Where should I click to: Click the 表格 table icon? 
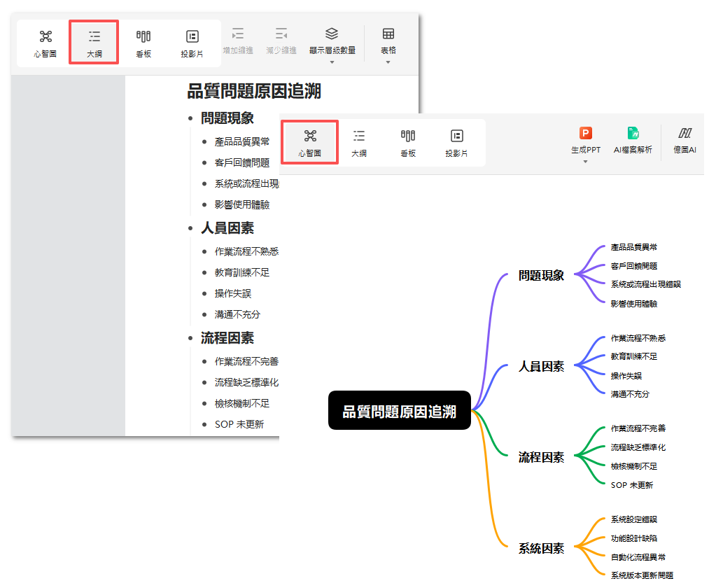[x=387, y=38]
